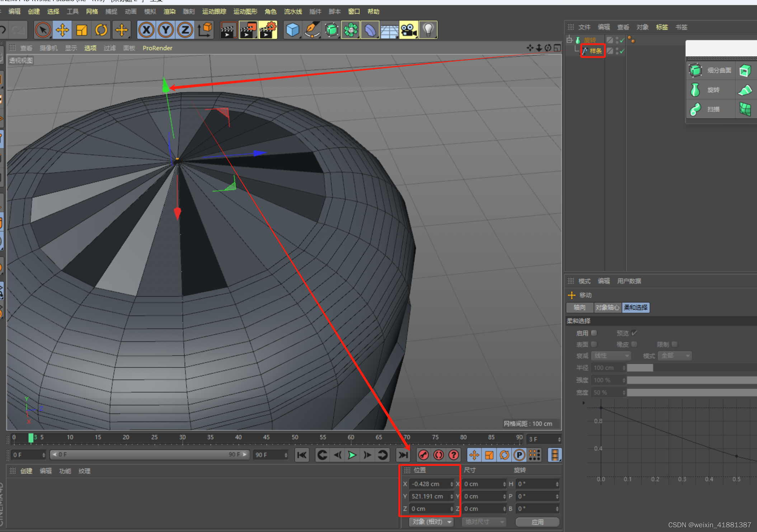This screenshot has height=532, width=757.
Task: Select the Rotate tool in the toolbar
Action: point(101,30)
